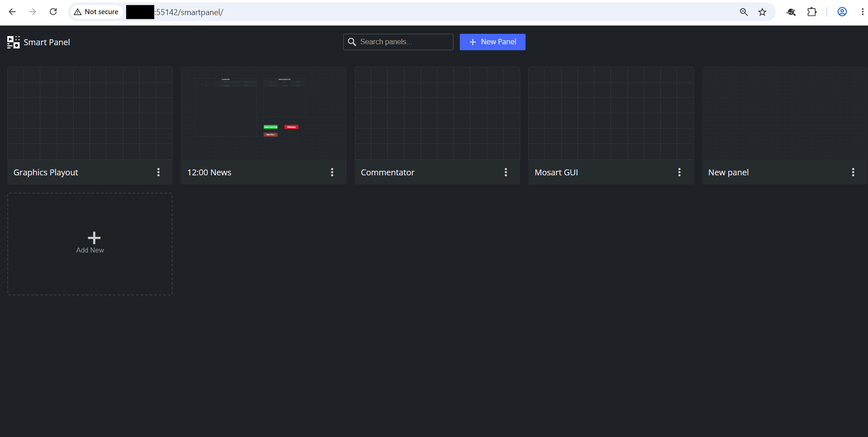Click the Smart Panel logo icon
This screenshot has width=868, height=437.
point(14,42)
